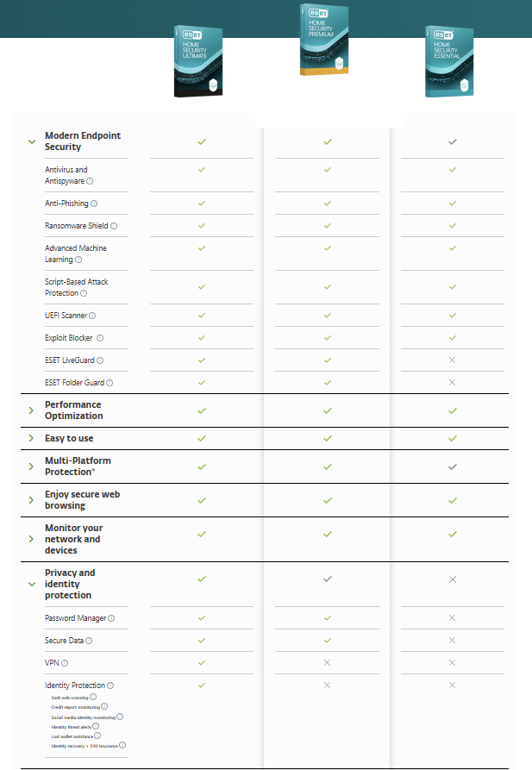Show info for UEFI Scanner
This screenshot has width=532, height=770.
pyautogui.click(x=93, y=316)
